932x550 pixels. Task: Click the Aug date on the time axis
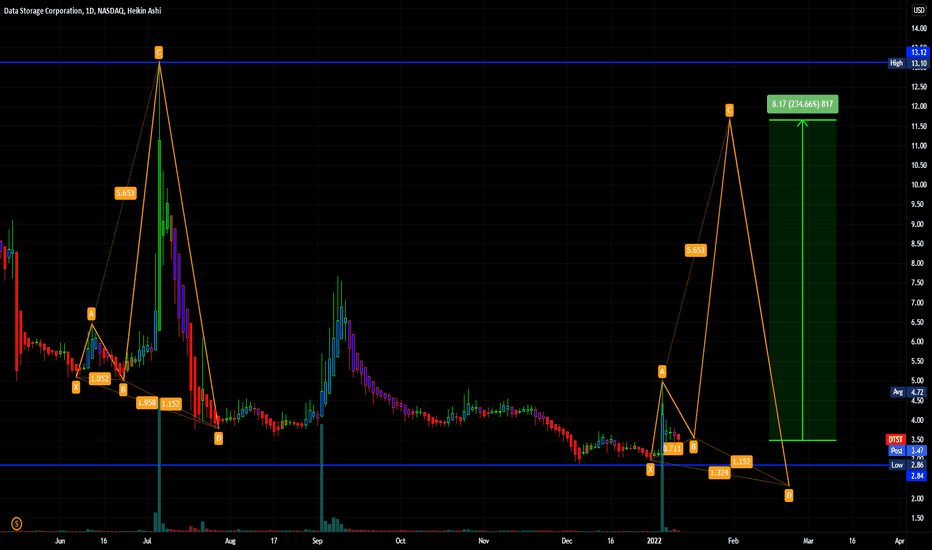(x=230, y=541)
